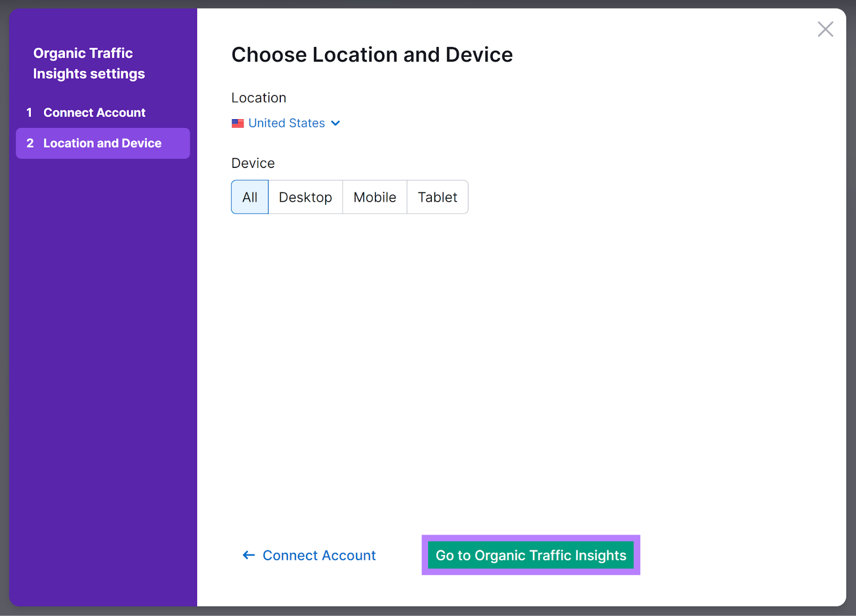Viewport: 856px width, 616px height.
Task: Select the Desktop device filter
Action: point(305,197)
